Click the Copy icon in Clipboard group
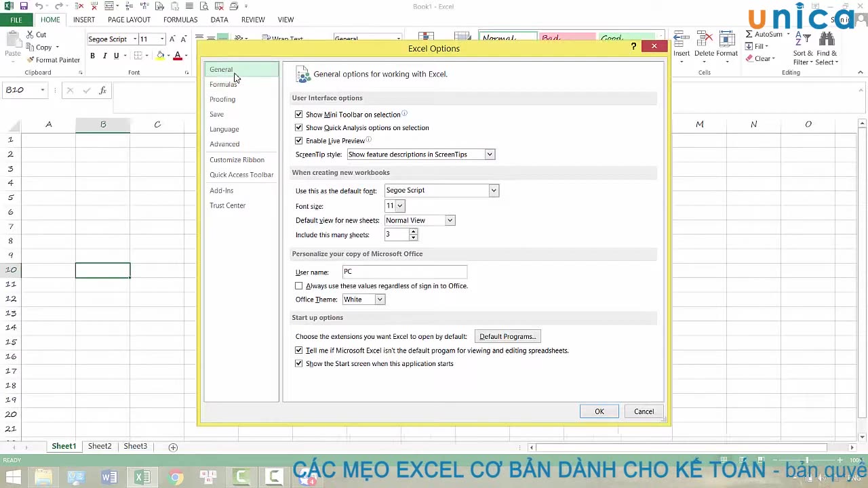 coord(31,47)
